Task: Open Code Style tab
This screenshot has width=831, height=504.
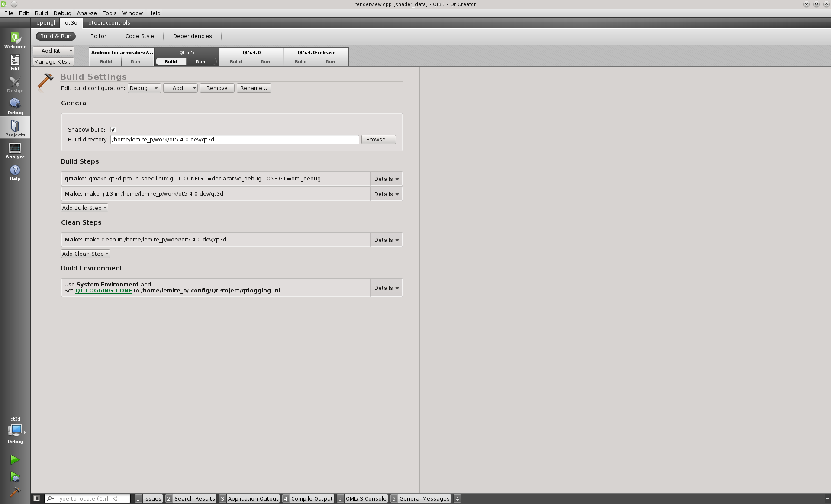Action: pos(139,36)
